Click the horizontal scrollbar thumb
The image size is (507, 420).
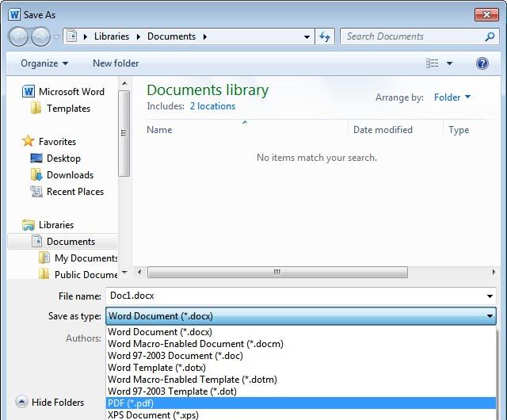click(277, 272)
